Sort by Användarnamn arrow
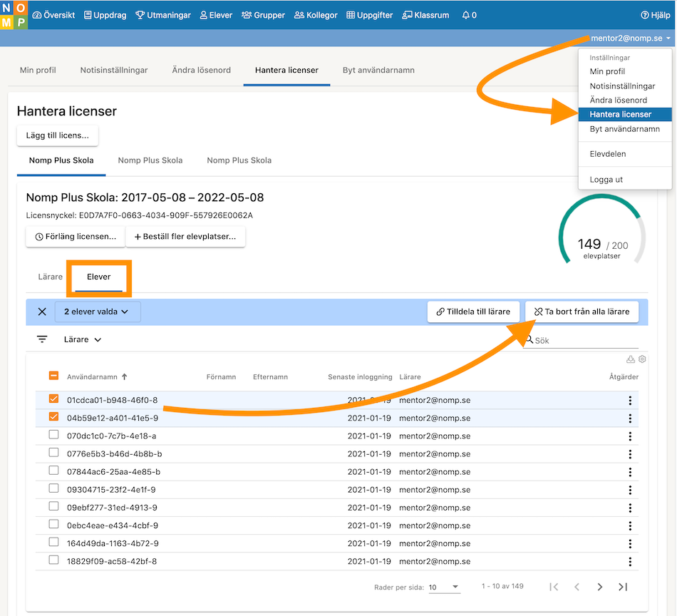Image resolution: width=677 pixels, height=616 pixels. pyautogui.click(x=124, y=376)
